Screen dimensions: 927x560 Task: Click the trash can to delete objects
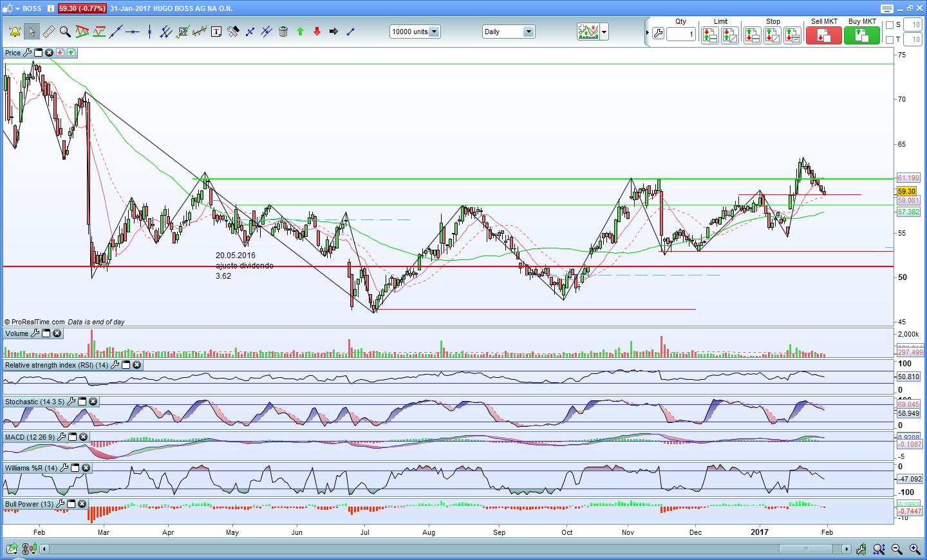283,32
